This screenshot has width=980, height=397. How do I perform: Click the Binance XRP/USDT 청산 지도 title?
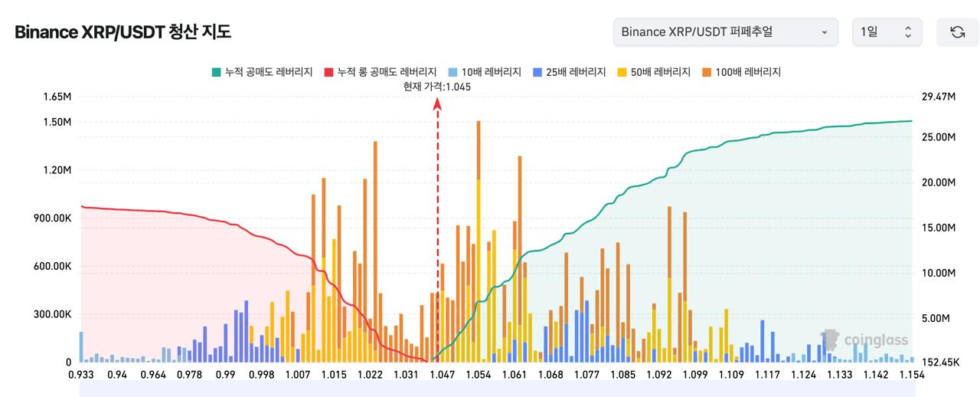(122, 32)
